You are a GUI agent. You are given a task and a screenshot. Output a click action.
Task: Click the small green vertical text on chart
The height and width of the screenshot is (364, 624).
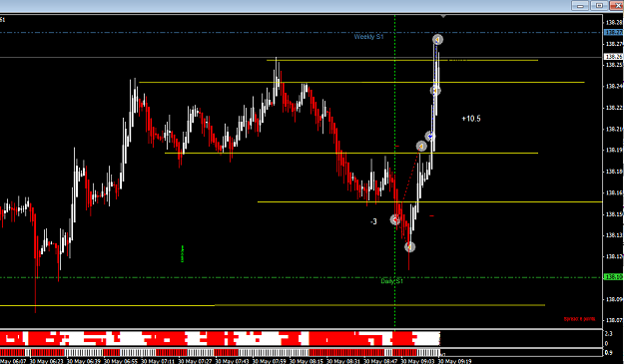[x=183, y=253]
